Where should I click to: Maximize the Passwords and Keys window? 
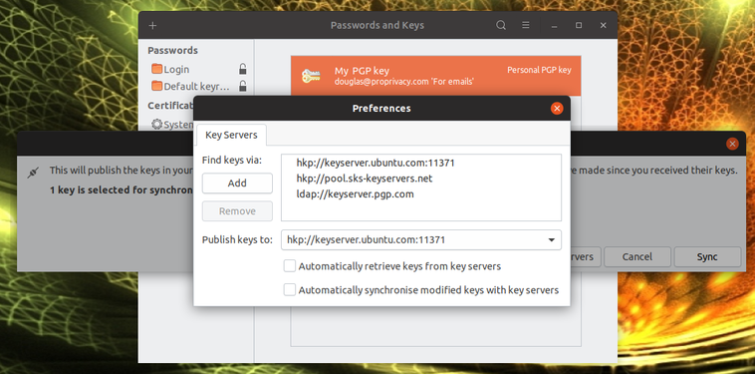(579, 25)
